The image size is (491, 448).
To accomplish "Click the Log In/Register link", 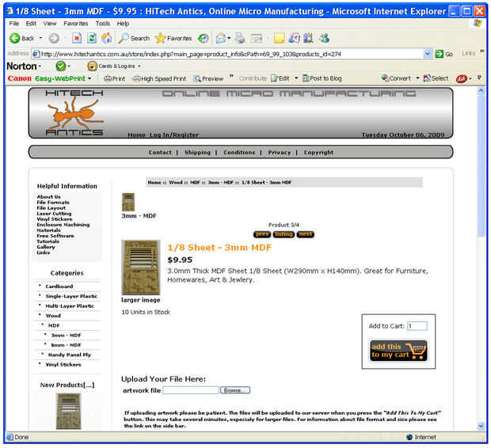I will [174, 135].
